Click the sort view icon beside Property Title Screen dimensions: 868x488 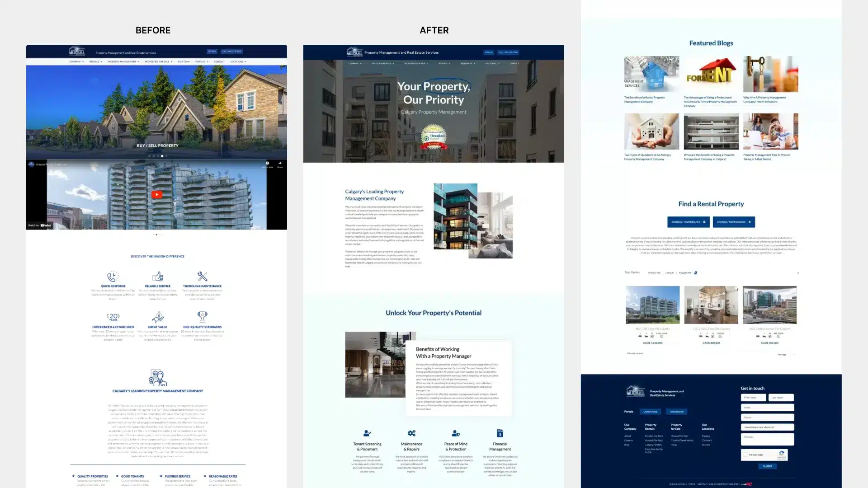[x=696, y=272]
